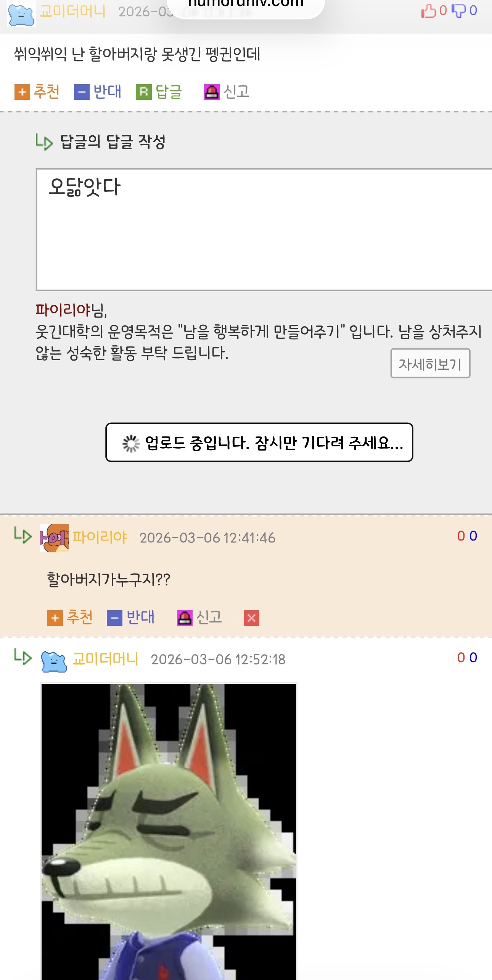Viewport: 492px width, 980px height.
Task: Oppose top comment with blue minus 반대
Action: (x=98, y=92)
